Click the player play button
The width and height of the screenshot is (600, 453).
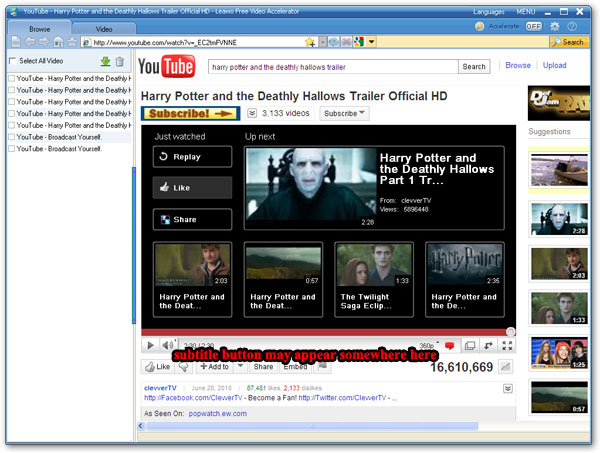click(150, 345)
